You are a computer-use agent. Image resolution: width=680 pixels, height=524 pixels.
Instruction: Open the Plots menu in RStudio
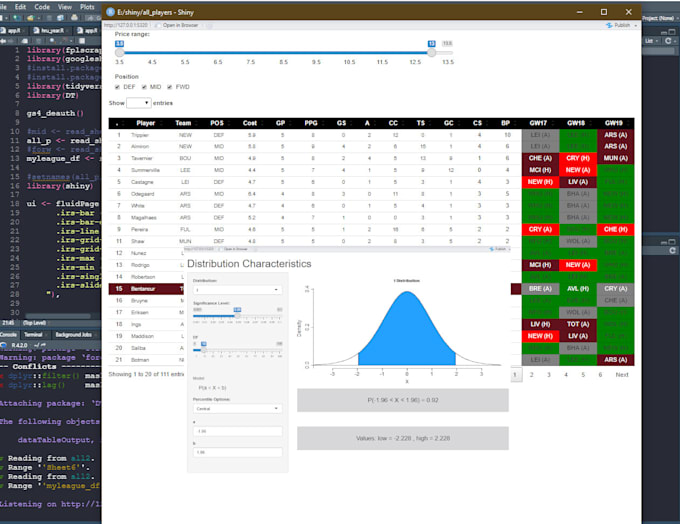pyautogui.click(x=87, y=7)
